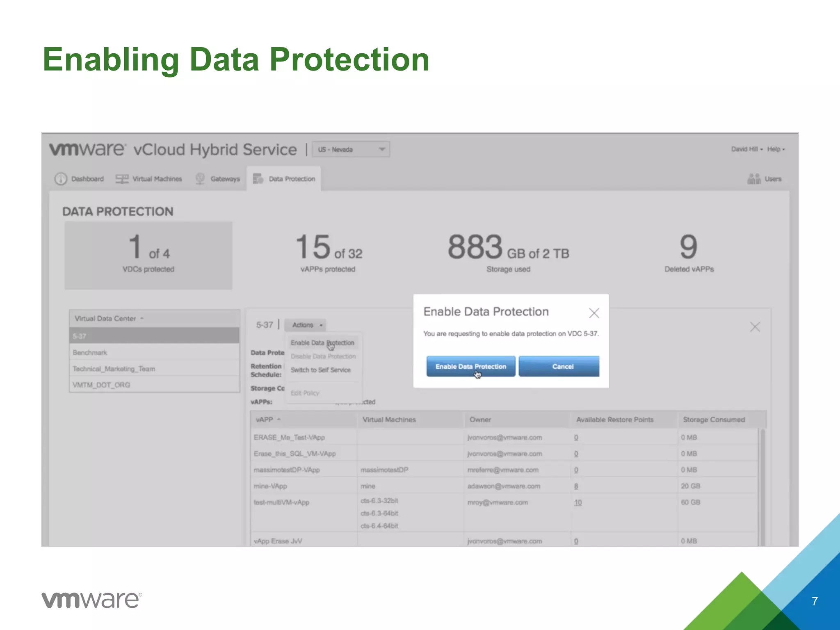Confirm with Enable Data Protection button
Screen dimensions: 840x630
[x=471, y=366]
